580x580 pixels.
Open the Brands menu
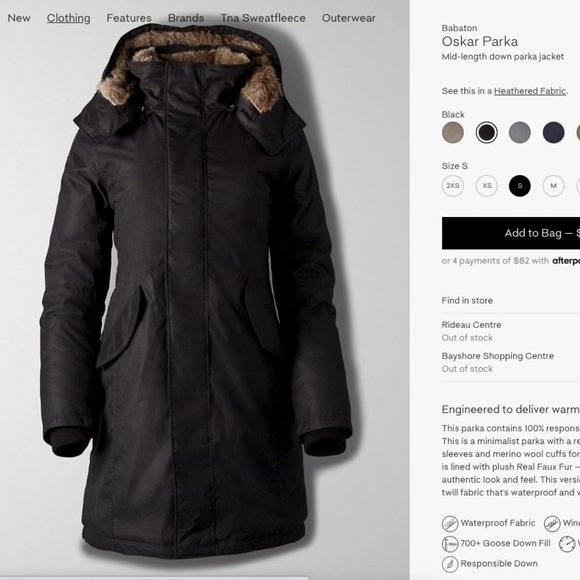point(186,18)
